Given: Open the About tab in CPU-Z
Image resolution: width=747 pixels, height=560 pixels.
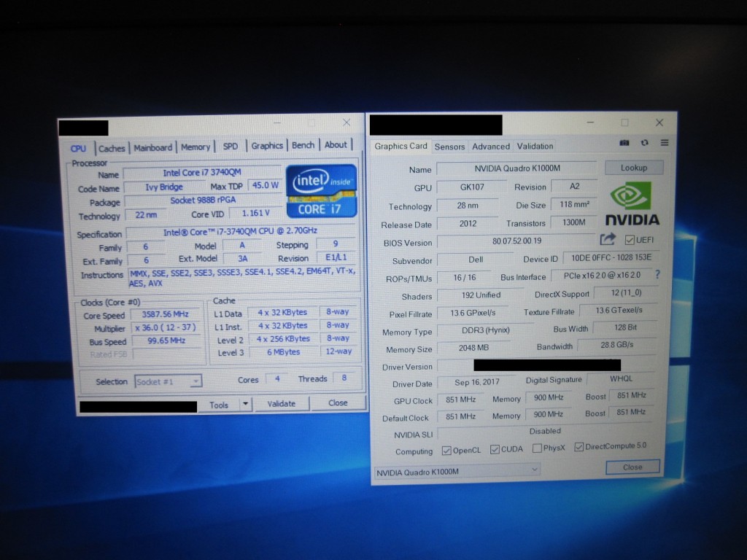Looking at the screenshot, I should 336,145.
